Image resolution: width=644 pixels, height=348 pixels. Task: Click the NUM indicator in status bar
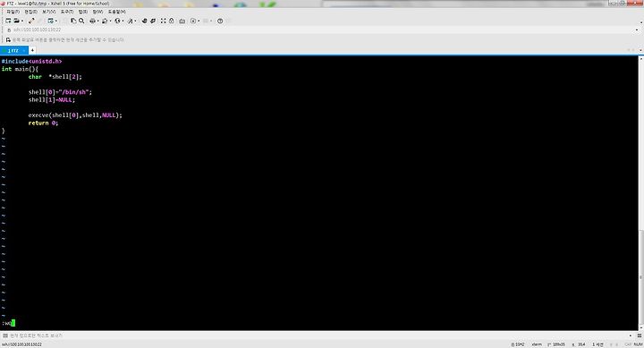click(639, 344)
